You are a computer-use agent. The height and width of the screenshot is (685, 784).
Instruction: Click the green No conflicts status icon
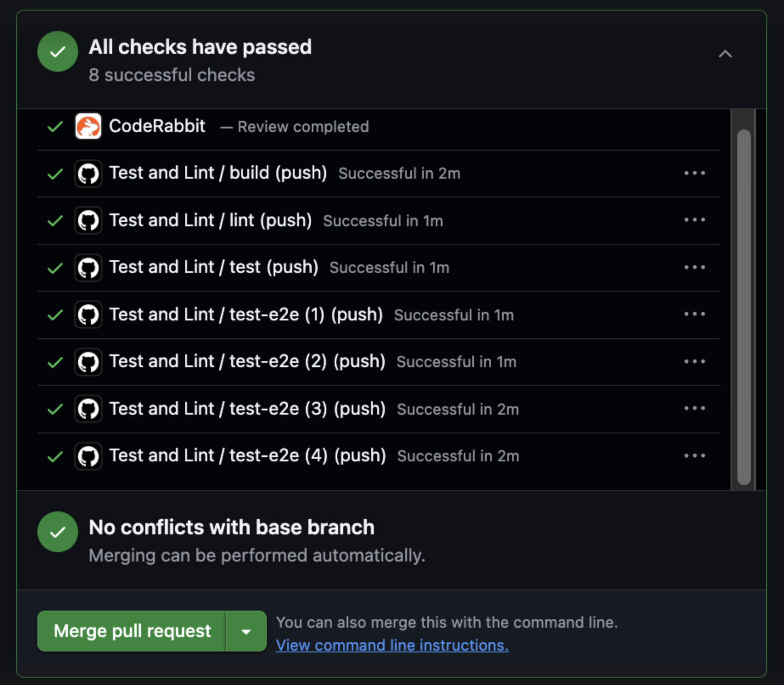click(x=58, y=531)
